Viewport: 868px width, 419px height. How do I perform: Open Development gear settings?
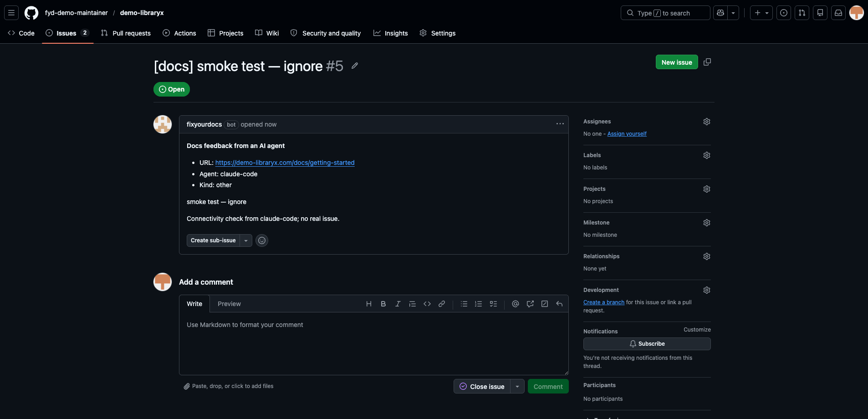point(707,290)
